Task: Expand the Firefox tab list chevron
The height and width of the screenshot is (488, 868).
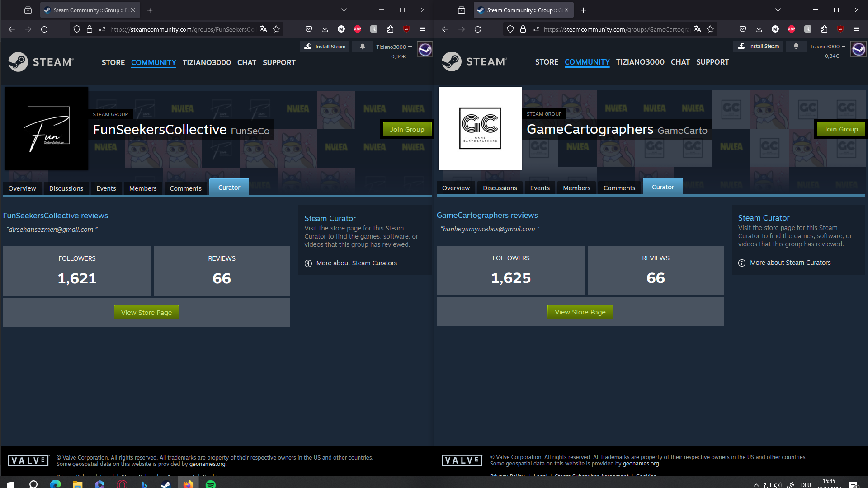Action: click(344, 9)
